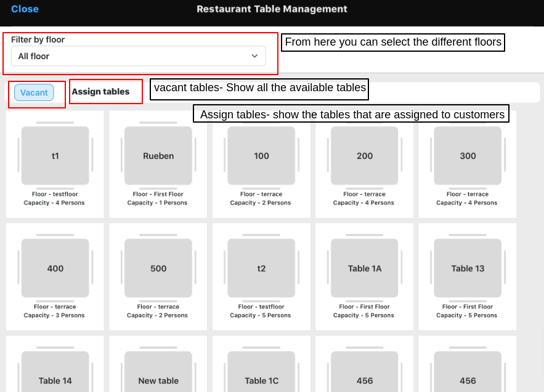Viewport: 544px width, 392px height.
Task: Pick table 400
Action: pos(55,268)
